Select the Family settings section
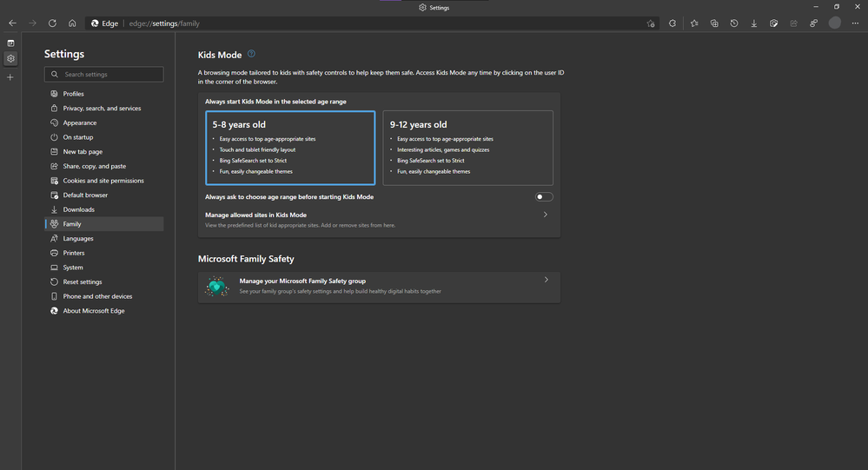This screenshot has height=470, width=868. click(104, 223)
